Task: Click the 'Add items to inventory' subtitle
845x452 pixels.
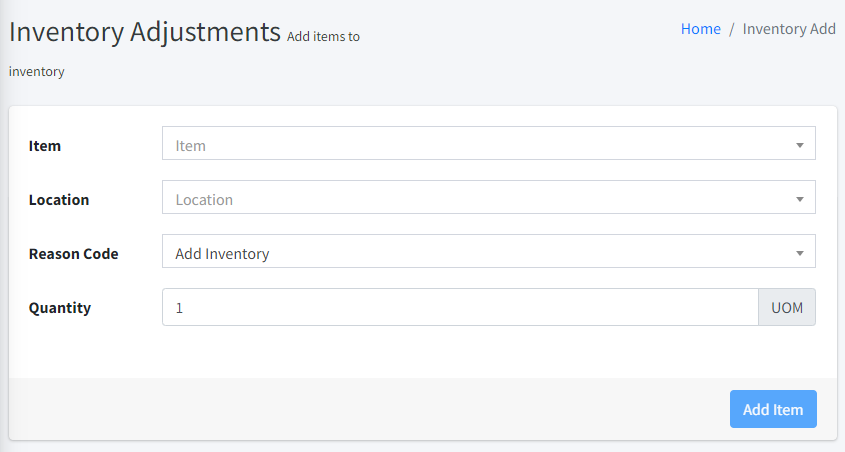Action: click(322, 37)
